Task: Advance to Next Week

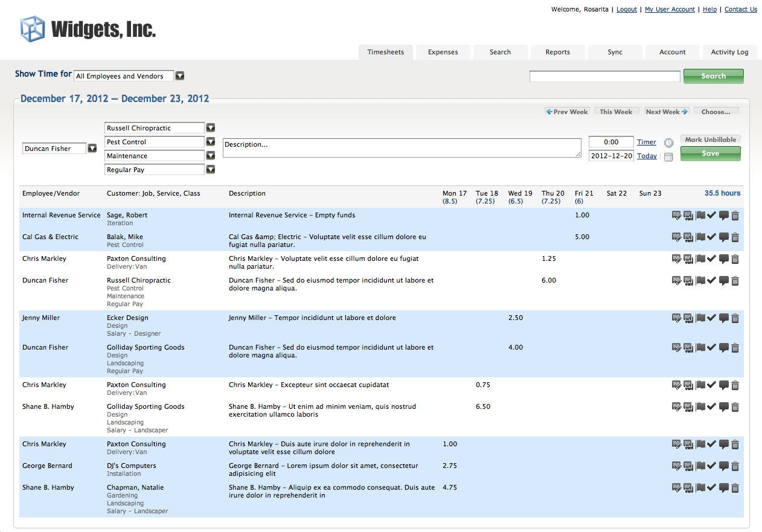Action: coord(667,112)
